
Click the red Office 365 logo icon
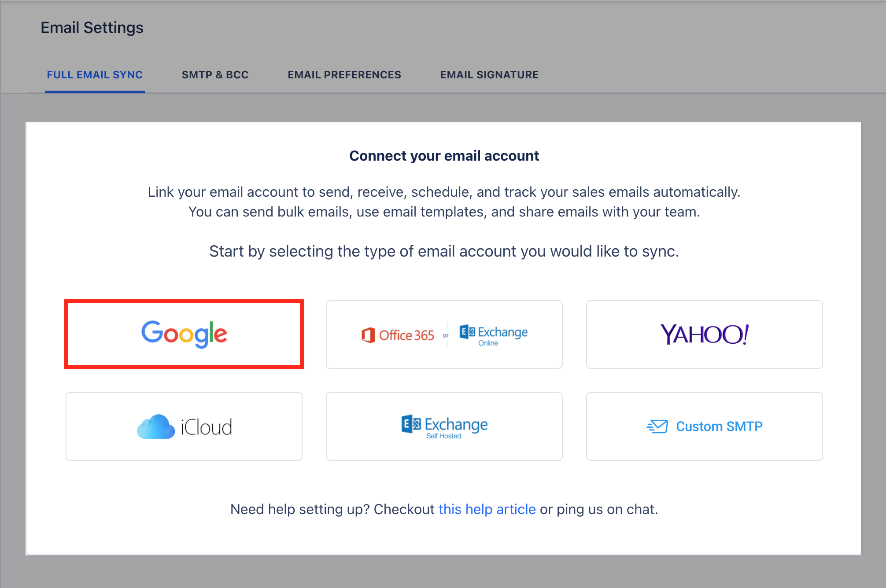pos(368,335)
